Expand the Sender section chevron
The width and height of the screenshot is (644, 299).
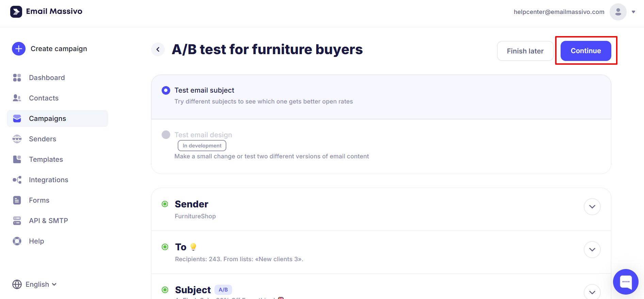592,207
